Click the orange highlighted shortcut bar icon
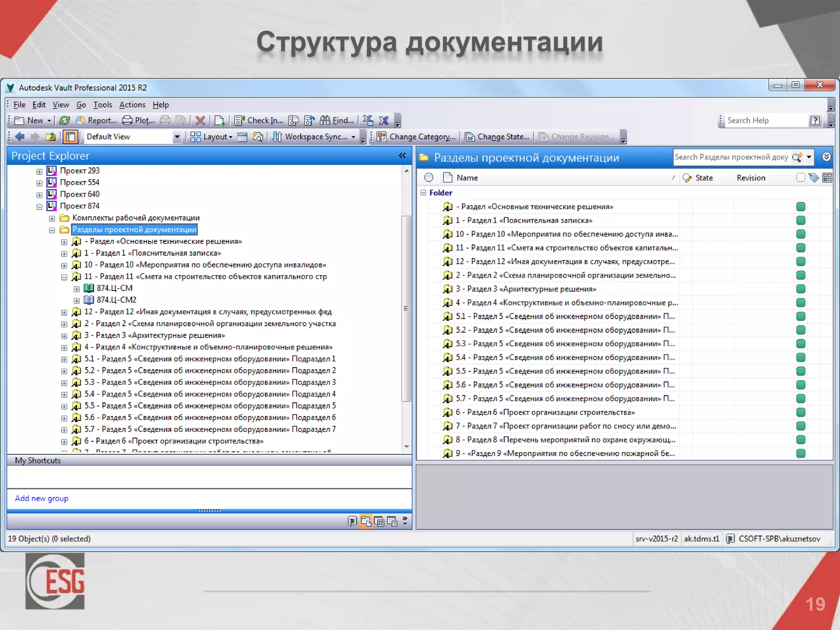The height and width of the screenshot is (630, 840). click(366, 521)
